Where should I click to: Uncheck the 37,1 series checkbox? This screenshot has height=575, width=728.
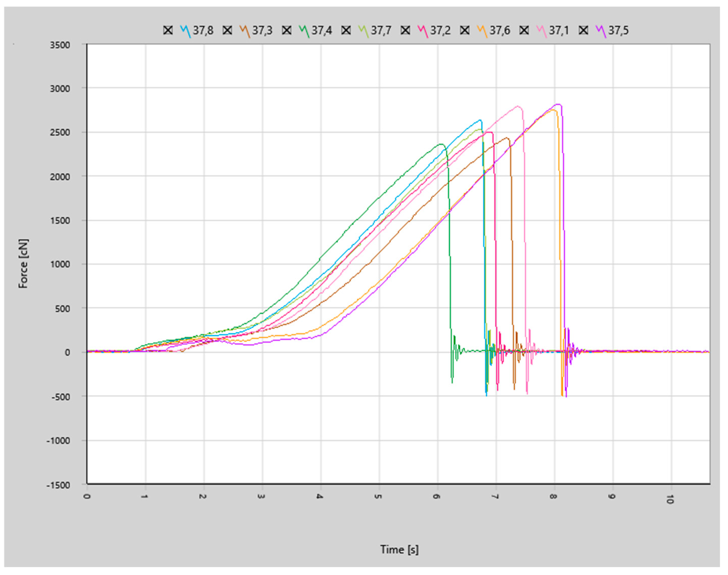coord(524,30)
